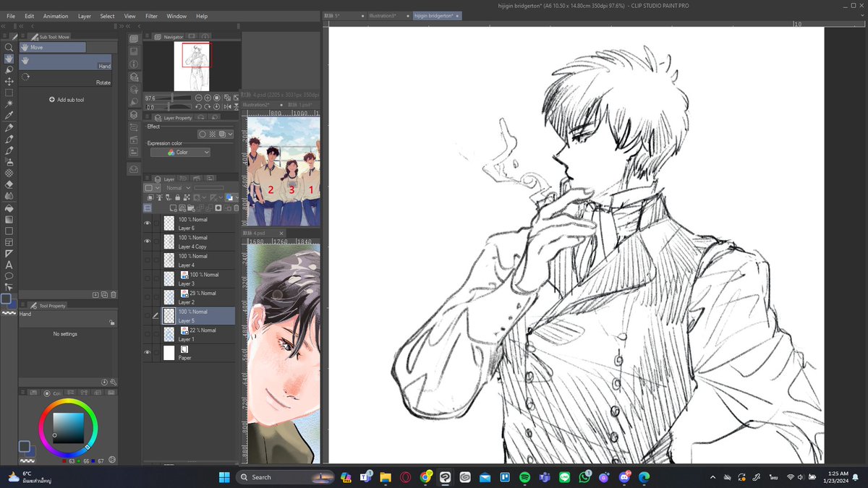Select the Auto select magic wand tool
The image size is (868, 488).
[x=9, y=104]
